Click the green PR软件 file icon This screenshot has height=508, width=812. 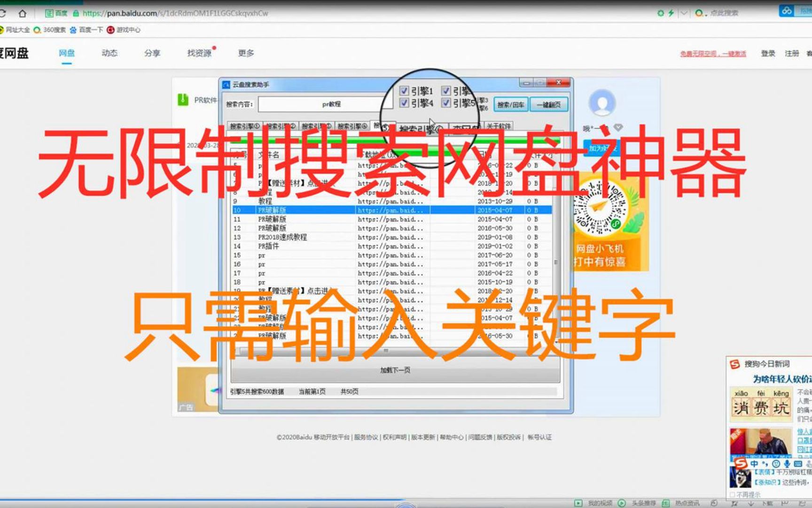[x=183, y=100]
